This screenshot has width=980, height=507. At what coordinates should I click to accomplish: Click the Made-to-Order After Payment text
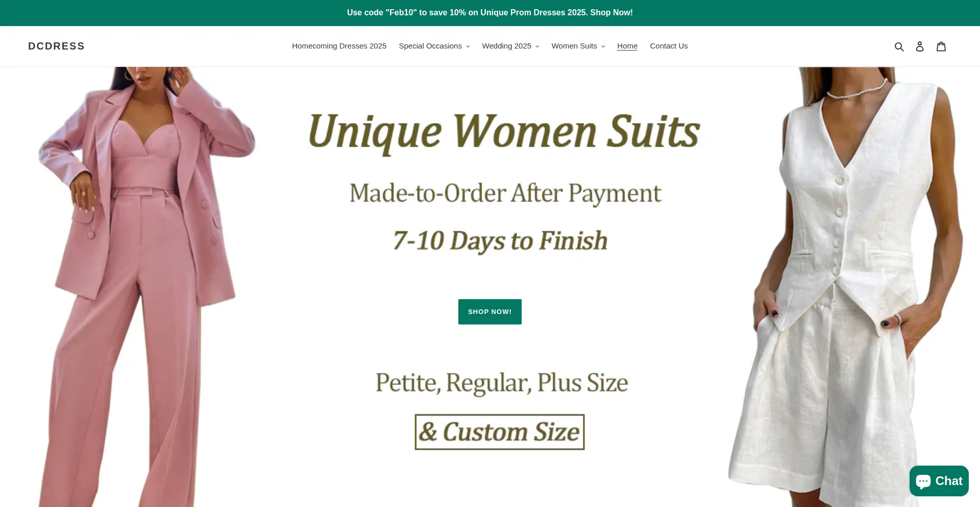pos(505,194)
